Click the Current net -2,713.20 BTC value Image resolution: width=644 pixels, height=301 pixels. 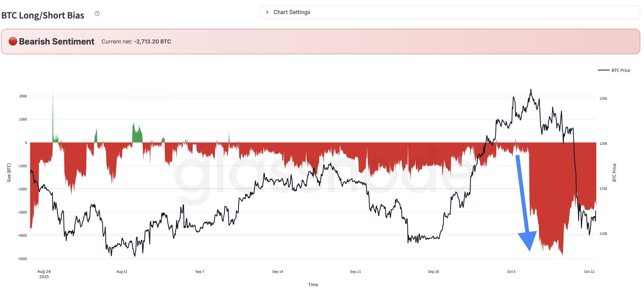tap(136, 41)
